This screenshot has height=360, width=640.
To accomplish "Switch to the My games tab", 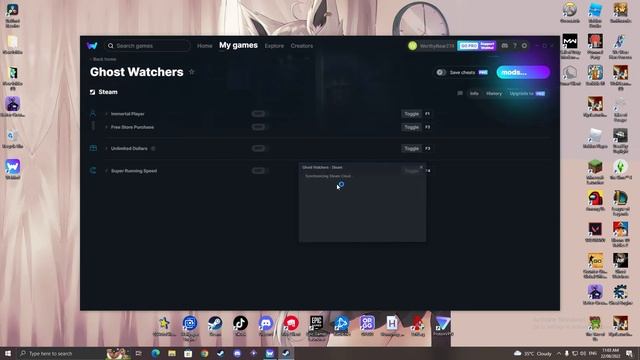I will pos(238,45).
